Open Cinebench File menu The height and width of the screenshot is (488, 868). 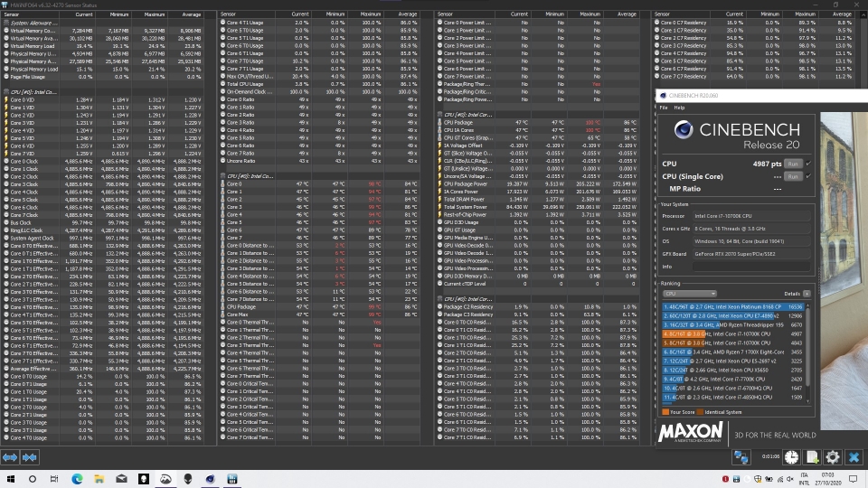tap(663, 108)
